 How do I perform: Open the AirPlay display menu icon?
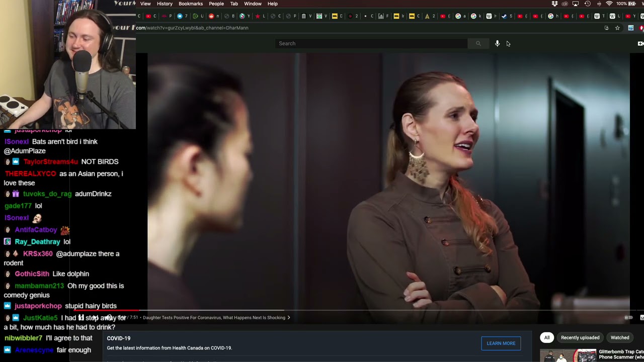pos(576,4)
